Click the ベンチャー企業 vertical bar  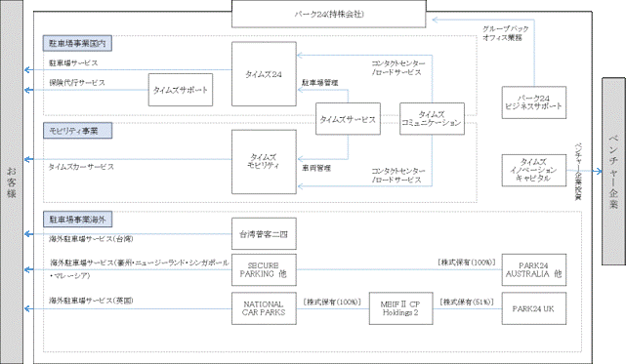click(x=613, y=171)
